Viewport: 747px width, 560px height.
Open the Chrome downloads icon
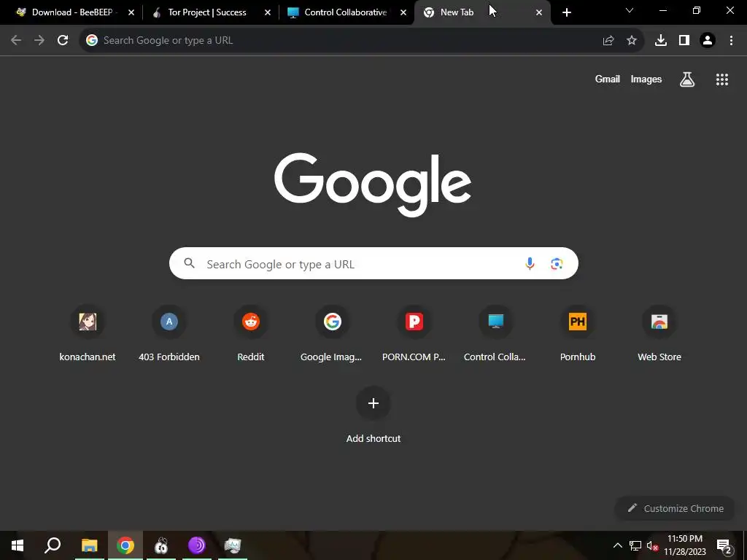point(661,41)
